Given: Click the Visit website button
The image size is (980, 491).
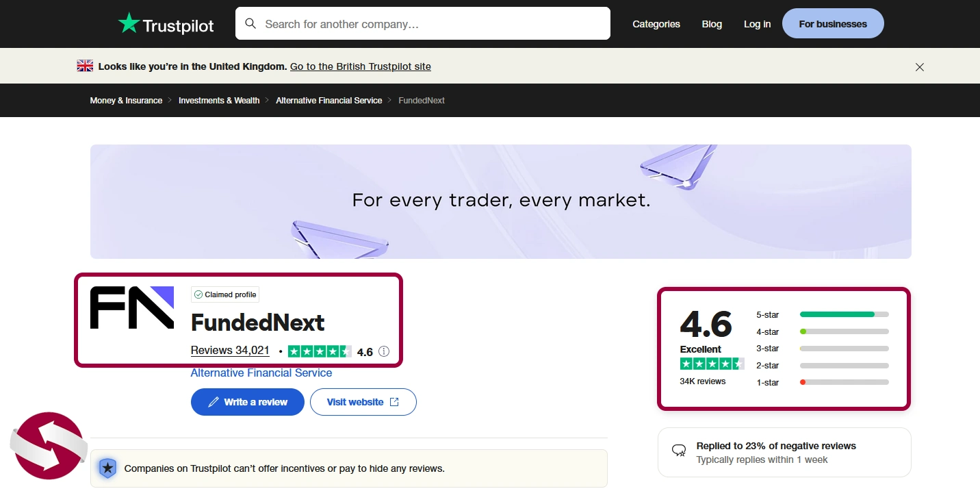Looking at the screenshot, I should point(363,402).
